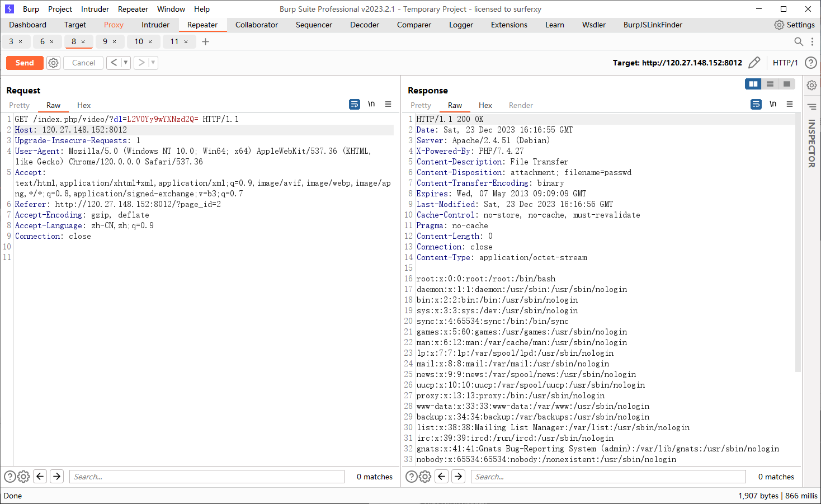Open the Logger tab
Screen dimensions: 821x504
(x=461, y=25)
